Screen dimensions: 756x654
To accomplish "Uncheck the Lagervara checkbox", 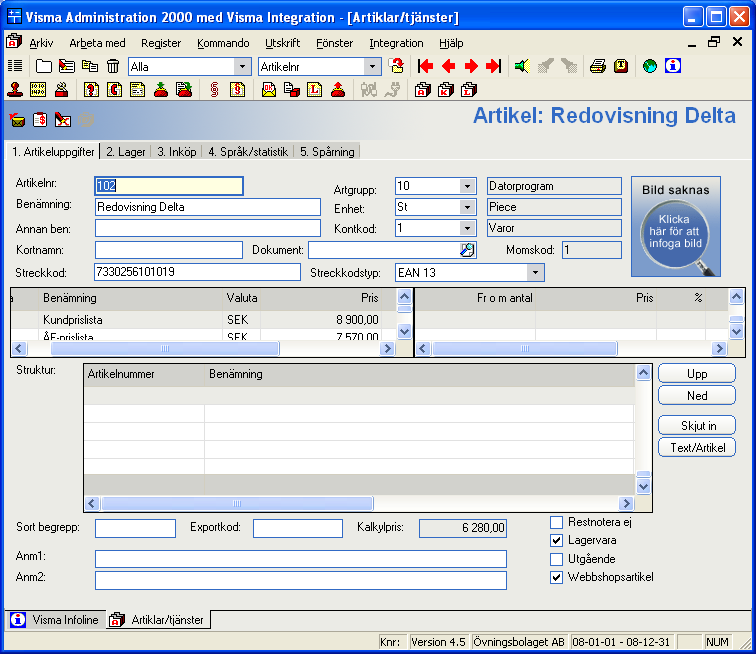I will pos(556,541).
